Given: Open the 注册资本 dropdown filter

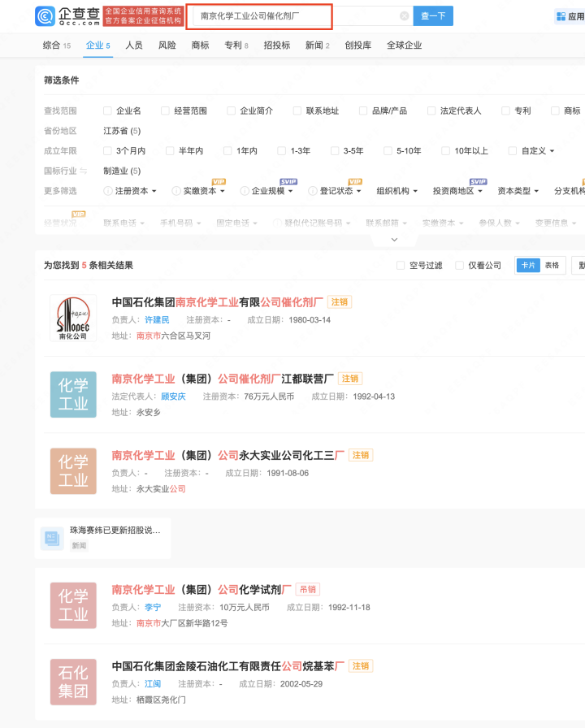Looking at the screenshot, I should tap(136, 191).
